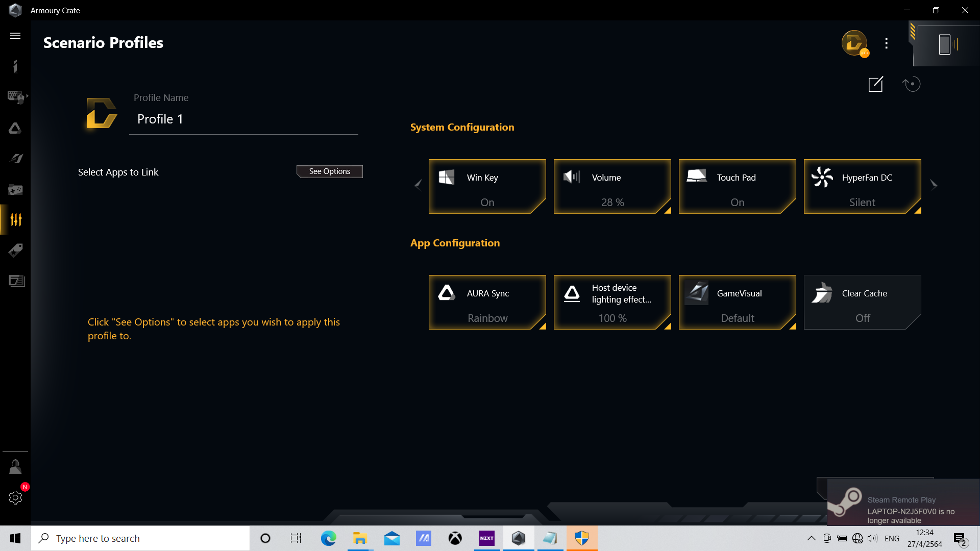This screenshot has height=551, width=980.
Task: Open the HyperFan DC Silent tile
Action: click(862, 187)
